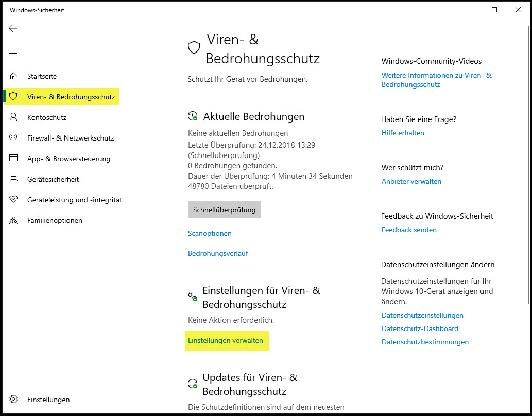This screenshot has height=416, width=532.
Task: Open Scanoptionen link
Action: [x=210, y=233]
